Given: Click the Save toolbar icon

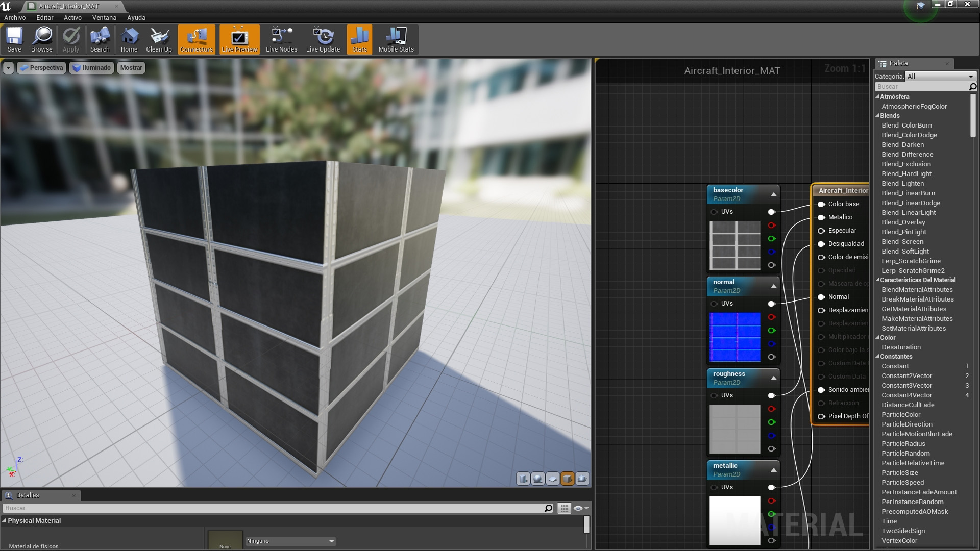Looking at the screenshot, I should click(14, 39).
